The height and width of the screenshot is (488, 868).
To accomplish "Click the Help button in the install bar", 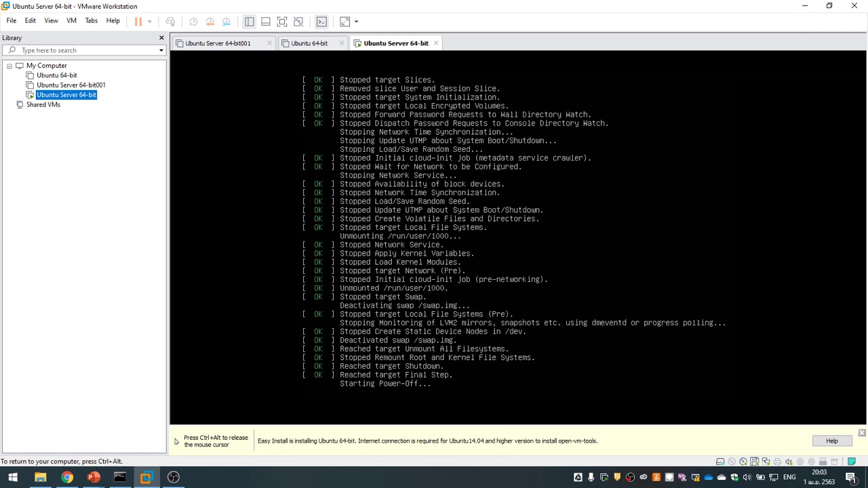I will coord(831,441).
